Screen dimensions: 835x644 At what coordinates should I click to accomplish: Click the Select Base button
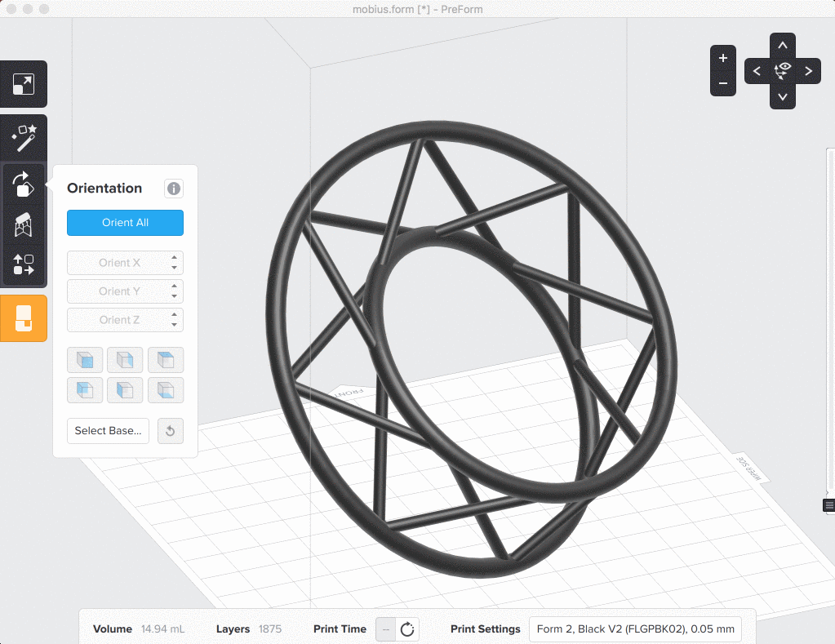(x=108, y=431)
